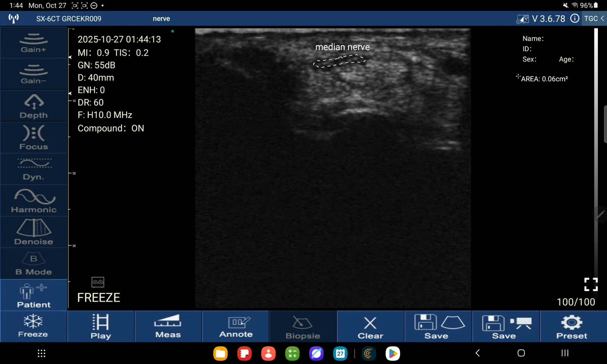Tap the probe connection icon beside version
This screenshot has height=364, width=607.
(x=522, y=19)
